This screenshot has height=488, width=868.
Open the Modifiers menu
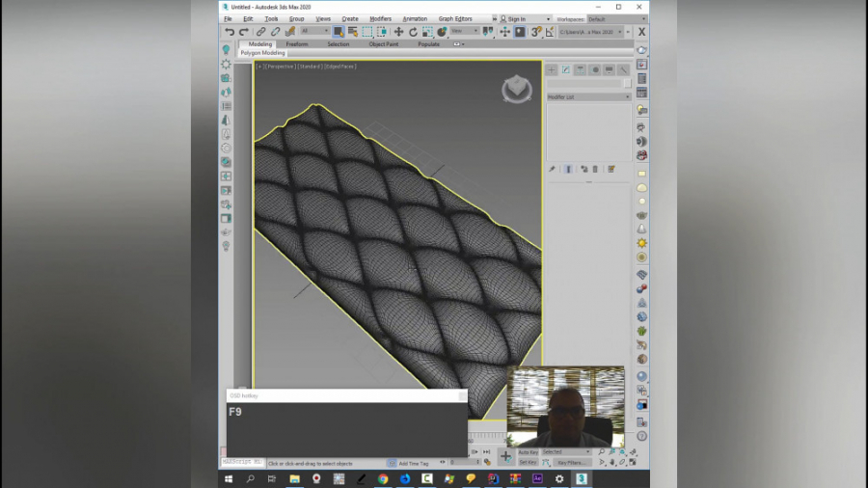[x=380, y=18]
